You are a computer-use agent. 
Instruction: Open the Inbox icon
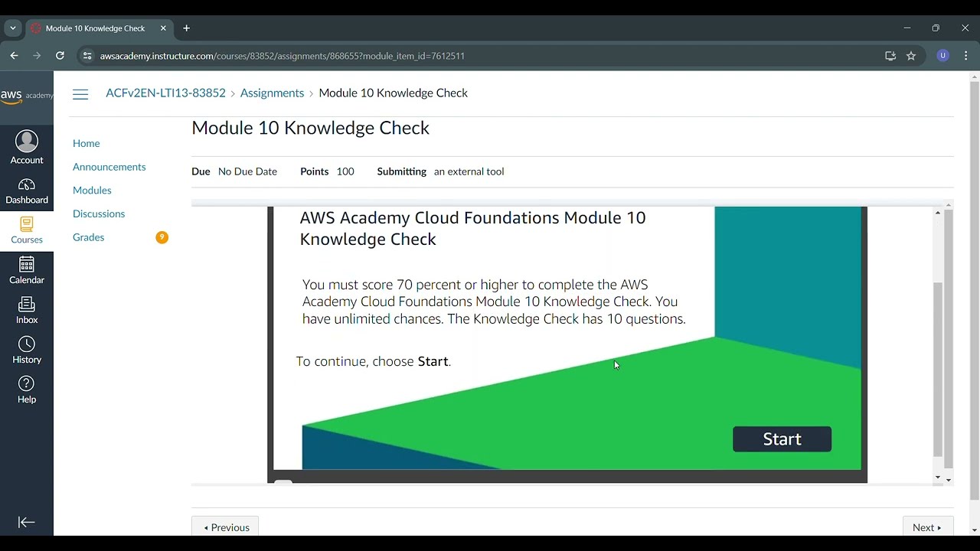coord(27,305)
